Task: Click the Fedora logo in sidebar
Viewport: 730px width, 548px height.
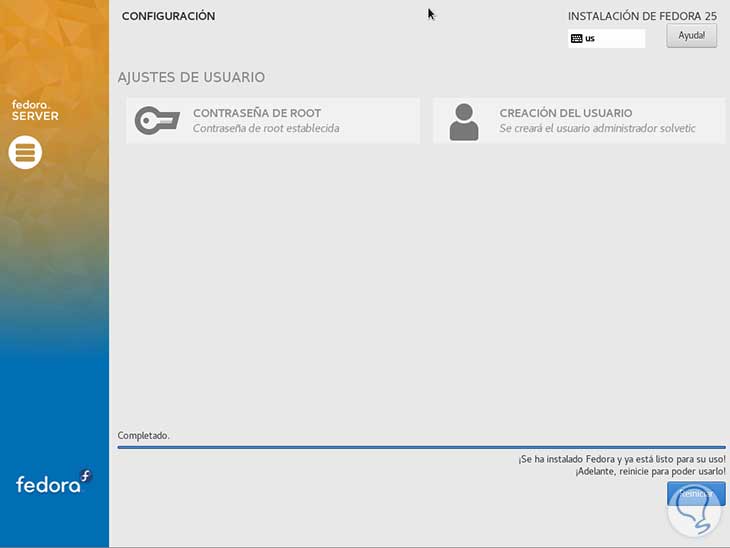Action: pos(54,482)
